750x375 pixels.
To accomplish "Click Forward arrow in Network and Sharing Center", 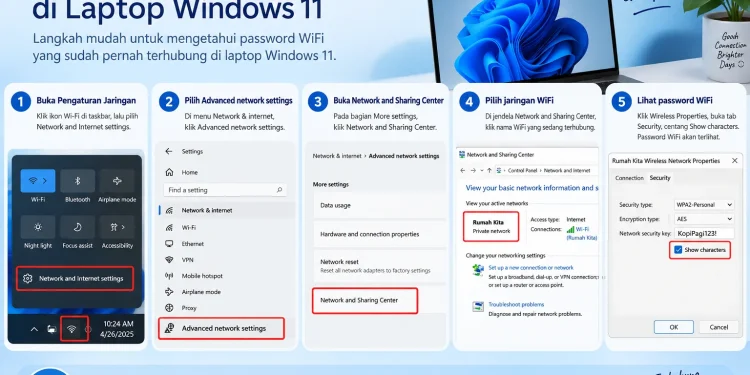I will click(x=473, y=170).
